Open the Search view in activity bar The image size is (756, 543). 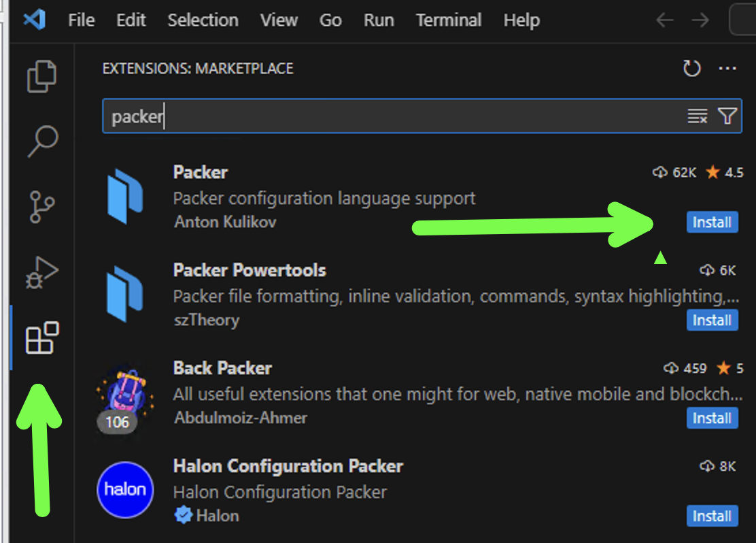[42, 142]
